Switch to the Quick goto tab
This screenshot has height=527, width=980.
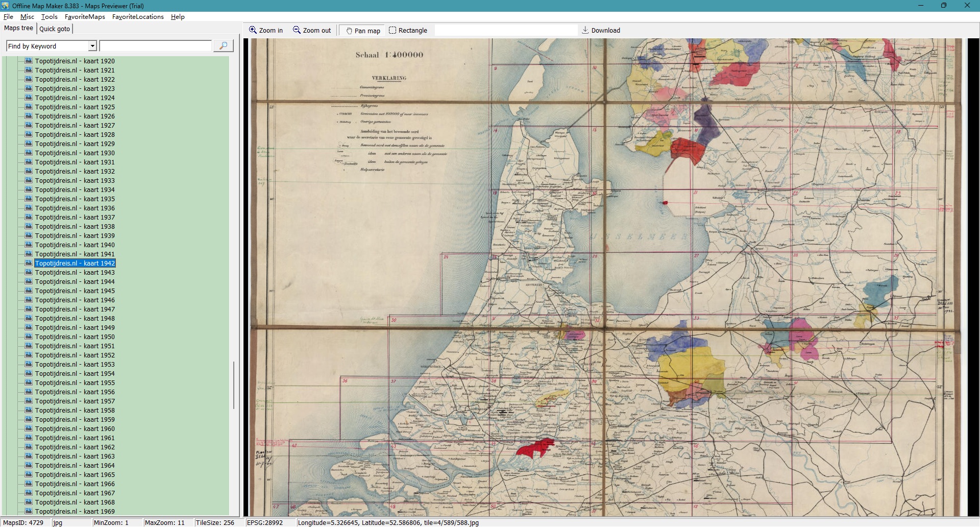pos(55,29)
